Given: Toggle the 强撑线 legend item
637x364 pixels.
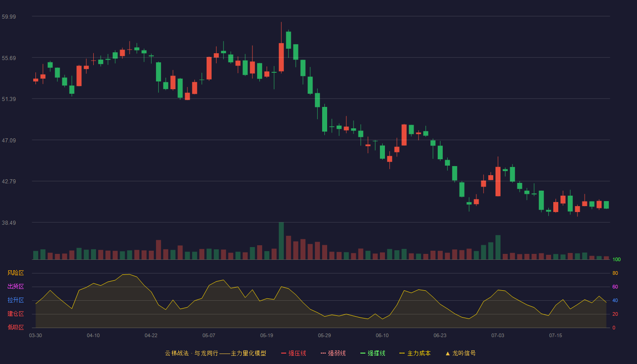Looking at the screenshot, I should click(373, 353).
